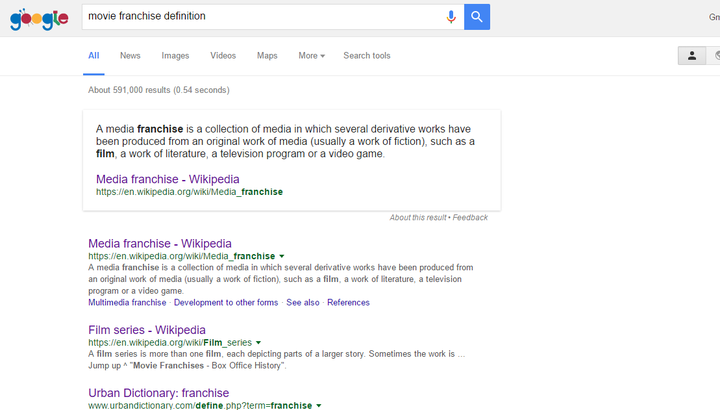Open See also sitelink
This screenshot has height=410, width=720.
coord(303,303)
